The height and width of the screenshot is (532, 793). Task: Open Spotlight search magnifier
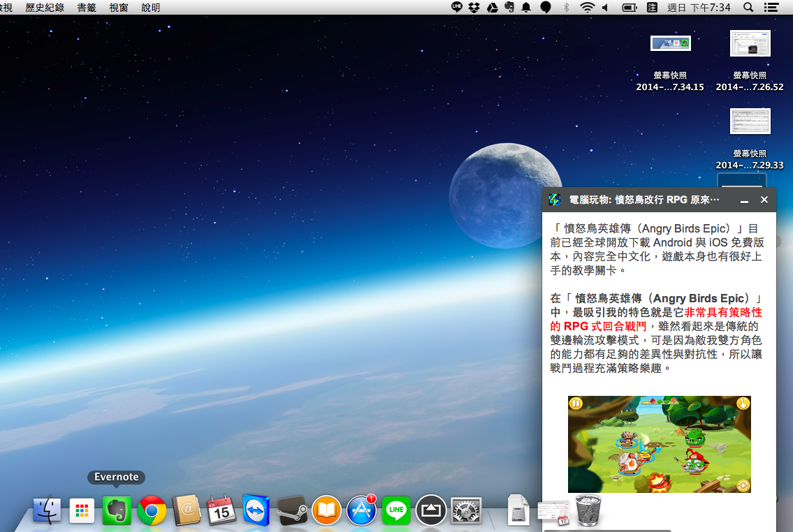(x=748, y=7)
